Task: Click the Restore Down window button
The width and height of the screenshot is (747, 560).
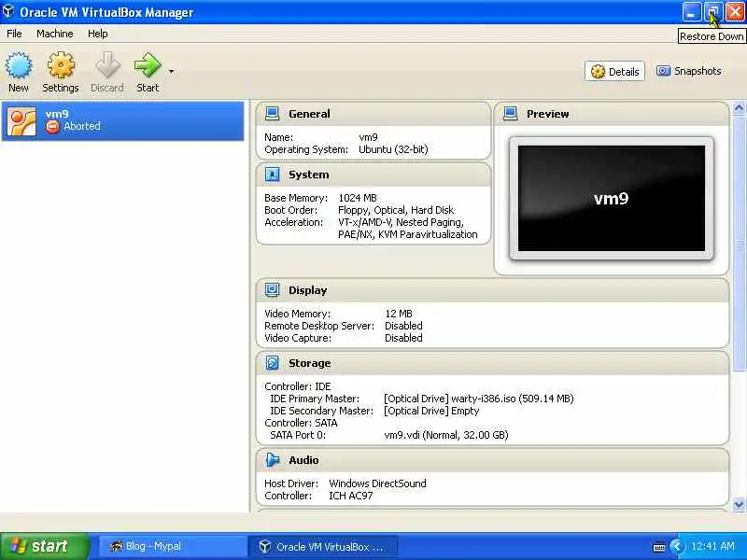Action: [713, 12]
